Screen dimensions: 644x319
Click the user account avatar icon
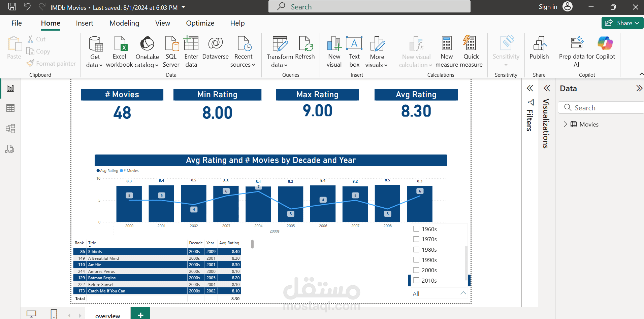tap(568, 6)
